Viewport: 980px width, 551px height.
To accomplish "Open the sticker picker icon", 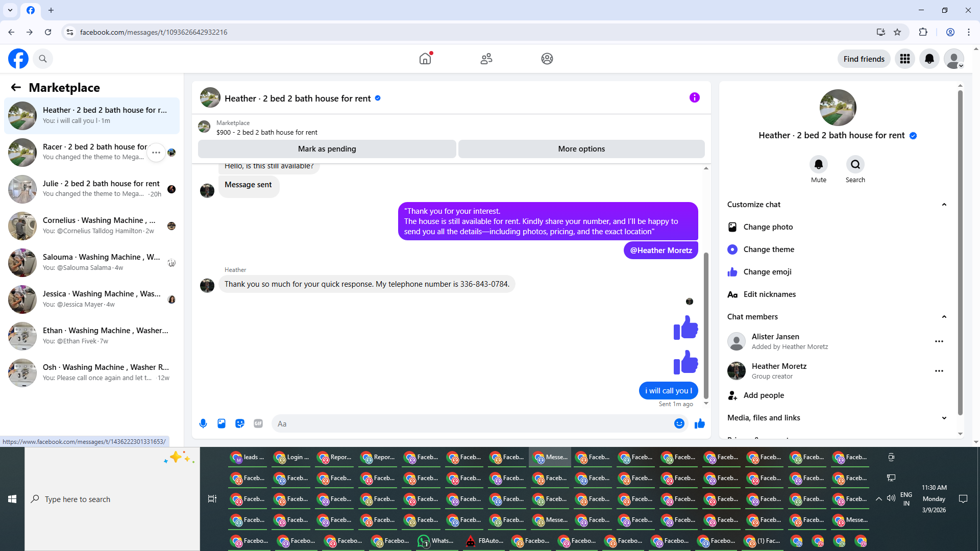I will pos(240,423).
